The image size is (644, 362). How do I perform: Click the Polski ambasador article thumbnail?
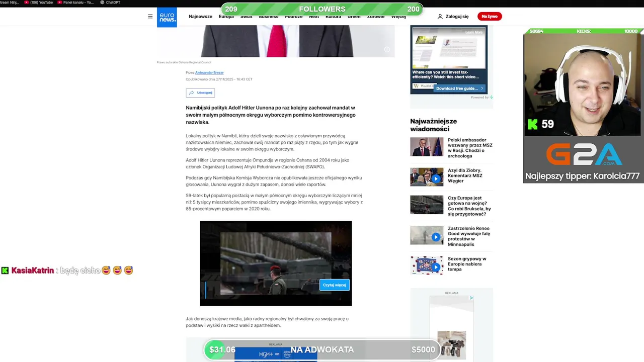[427, 147]
